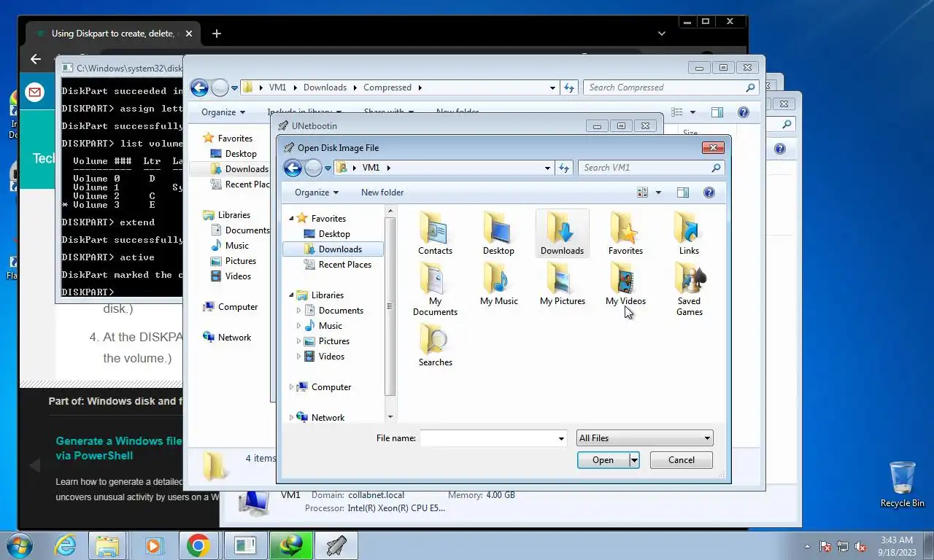Expand Computer in the dialog navigation pane
The height and width of the screenshot is (560, 934).
point(292,387)
